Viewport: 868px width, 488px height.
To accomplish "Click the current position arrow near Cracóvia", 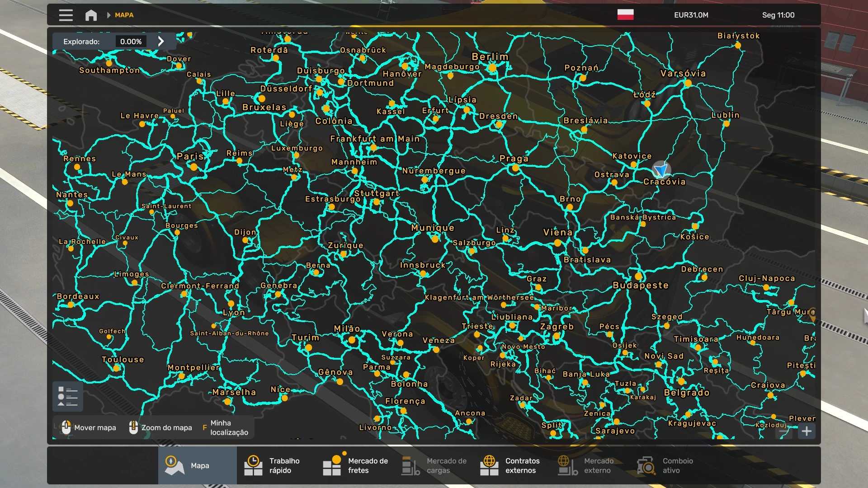I will coord(661,170).
